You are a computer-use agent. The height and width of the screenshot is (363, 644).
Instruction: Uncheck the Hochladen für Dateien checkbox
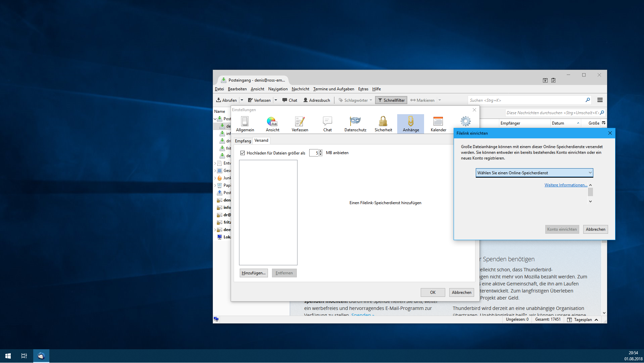click(x=242, y=153)
